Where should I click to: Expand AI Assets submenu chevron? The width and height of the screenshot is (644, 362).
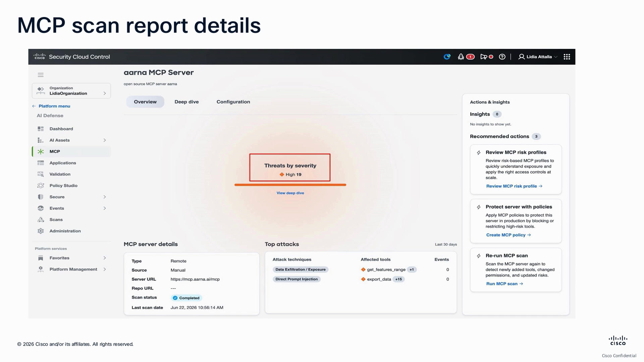click(x=105, y=140)
